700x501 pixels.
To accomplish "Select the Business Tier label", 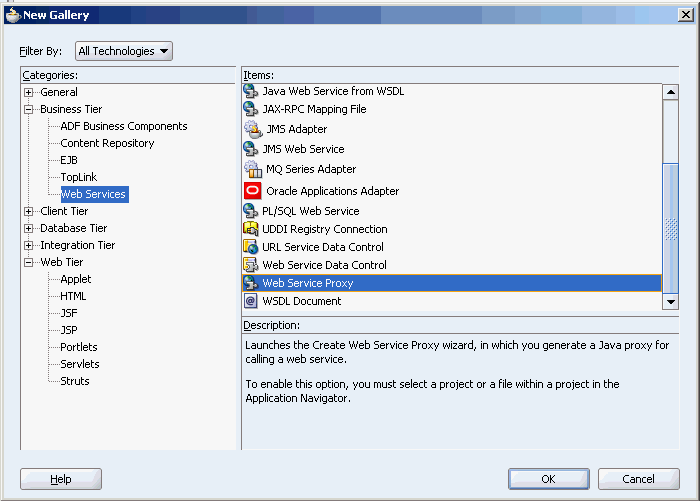I will coord(71,109).
